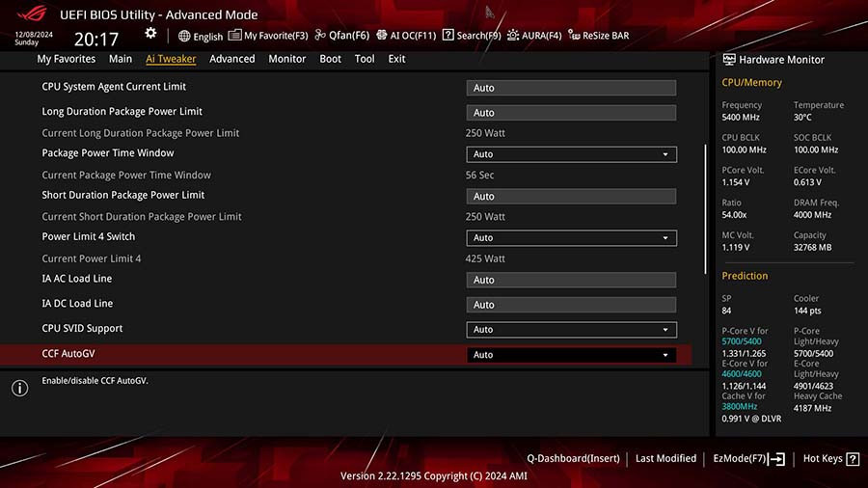Click the info icon beside the help text
This screenshot has height=488, width=868.
click(20, 389)
